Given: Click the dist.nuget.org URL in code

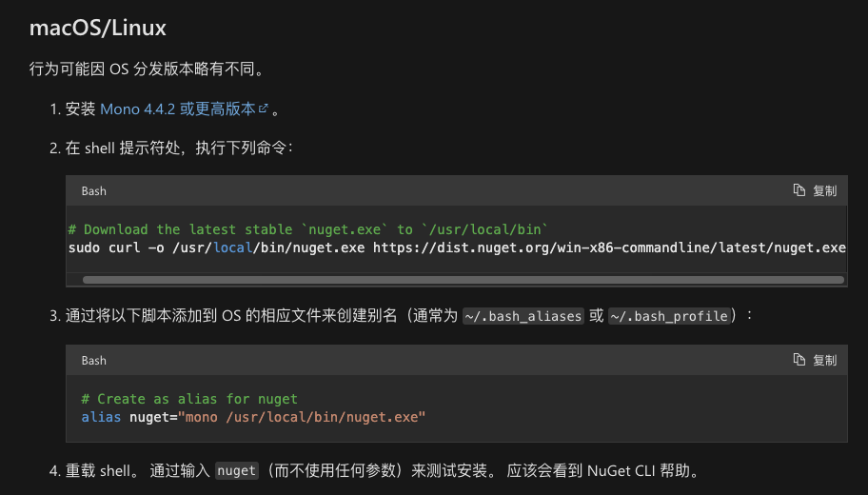Looking at the screenshot, I should click(x=609, y=247).
